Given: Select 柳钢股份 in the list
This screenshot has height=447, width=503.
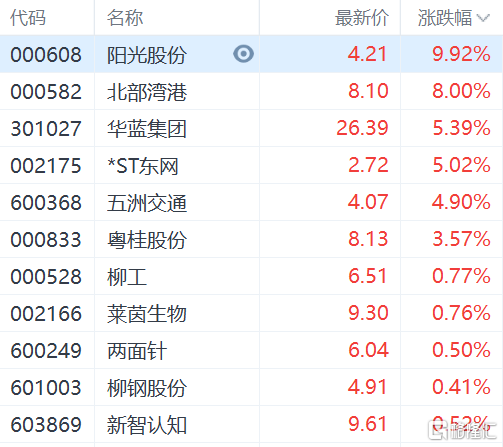Looking at the screenshot, I should [147, 388].
